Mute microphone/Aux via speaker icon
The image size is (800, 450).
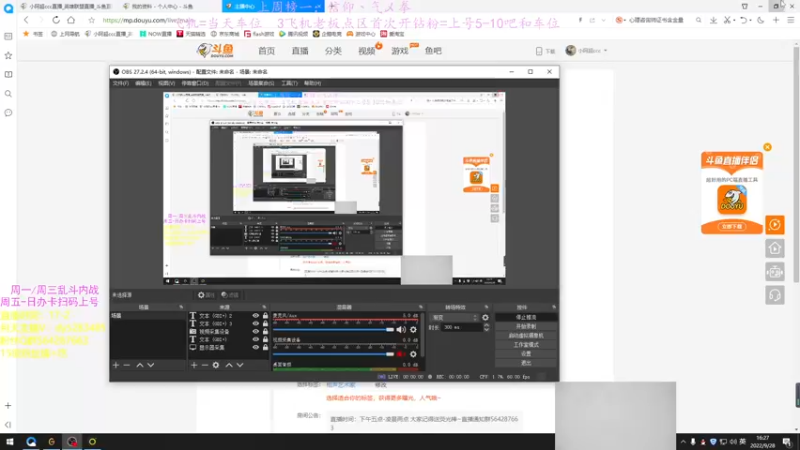pos(401,330)
